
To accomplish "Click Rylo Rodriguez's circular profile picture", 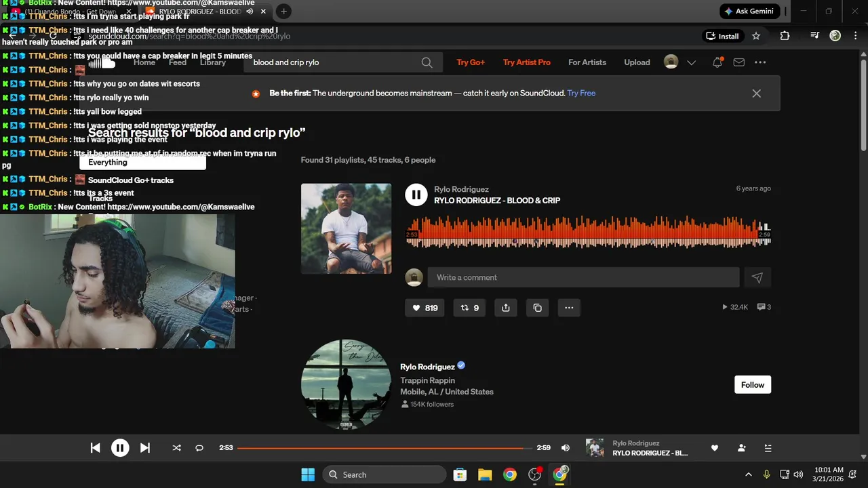I will pyautogui.click(x=346, y=385).
